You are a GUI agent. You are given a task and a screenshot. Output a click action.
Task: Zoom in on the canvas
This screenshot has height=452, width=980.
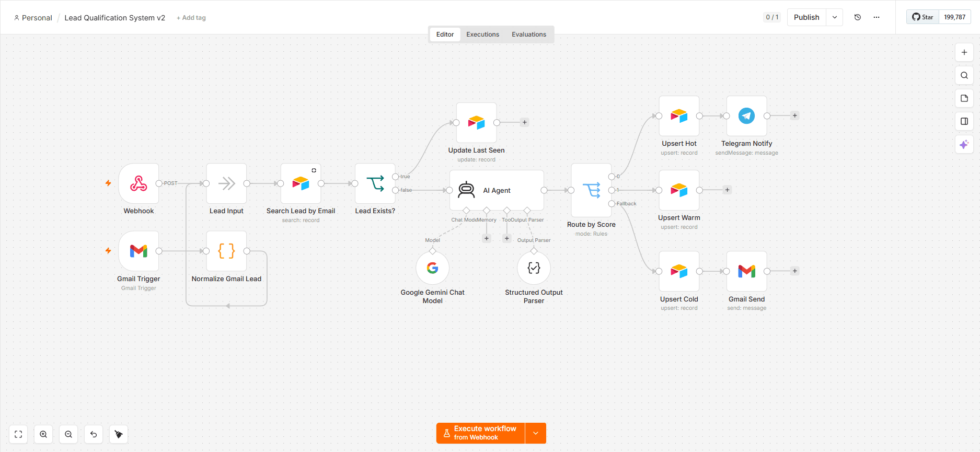click(x=43, y=434)
